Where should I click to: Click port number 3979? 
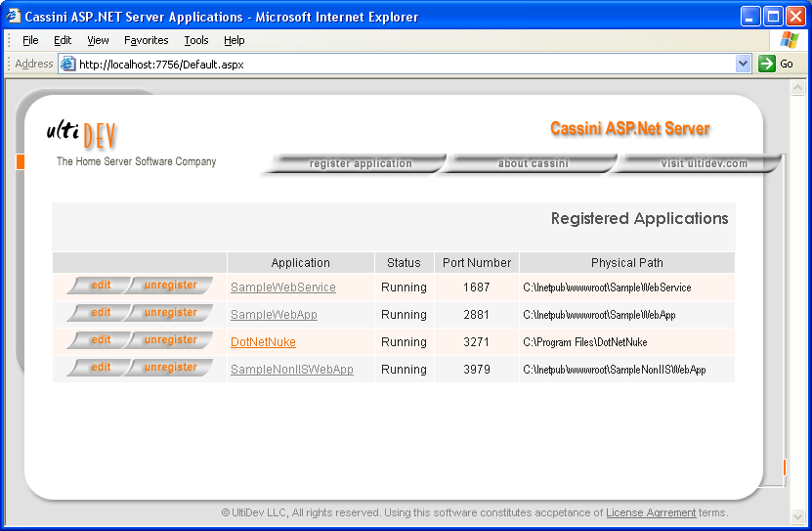tap(477, 370)
